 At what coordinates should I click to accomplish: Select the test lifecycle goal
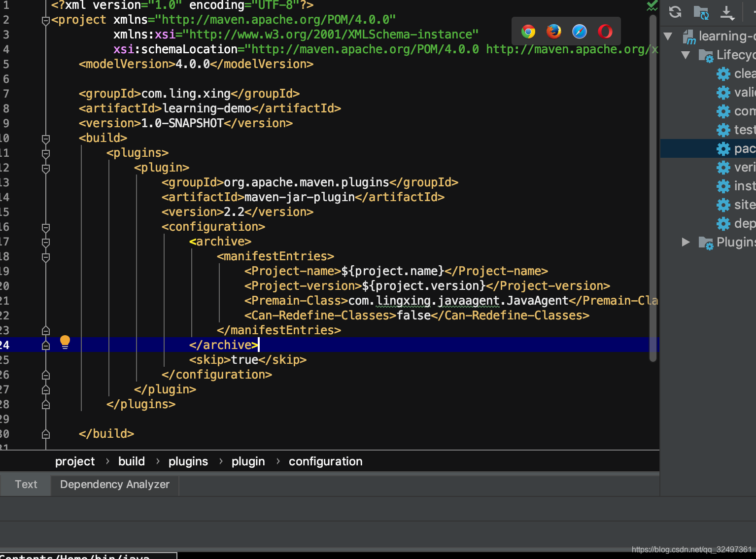pyautogui.click(x=736, y=130)
